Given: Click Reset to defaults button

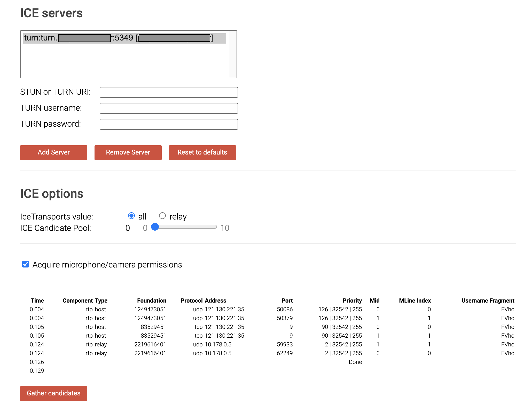Looking at the screenshot, I should point(202,152).
